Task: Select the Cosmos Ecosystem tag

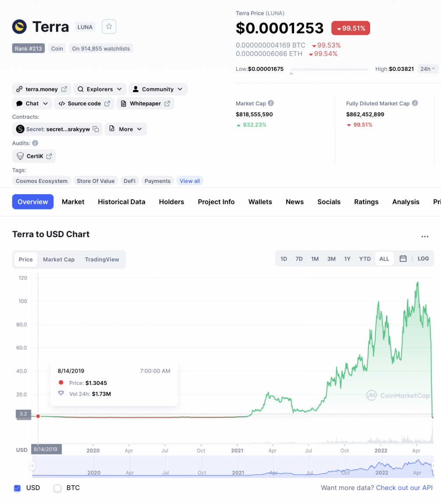Action: 42,181
